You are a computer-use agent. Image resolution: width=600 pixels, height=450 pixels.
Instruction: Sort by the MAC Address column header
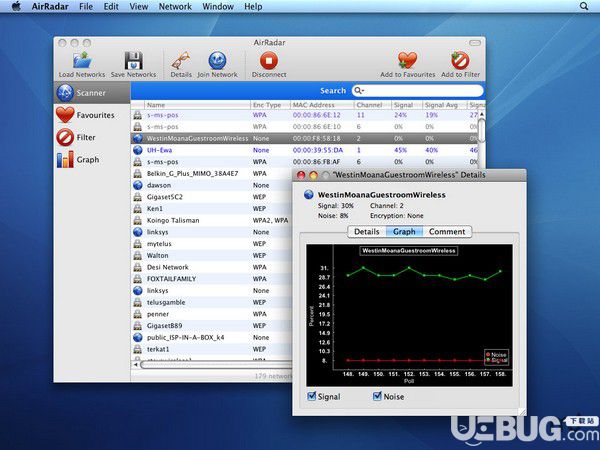tap(322, 105)
